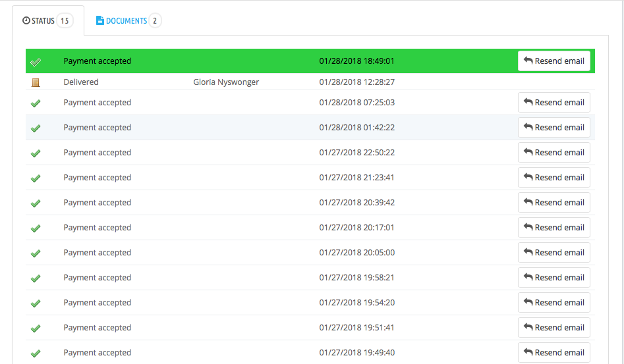This screenshot has height=364, width=624.
Task: Click the date 01/28/2018 12:28:27
Action: pyautogui.click(x=357, y=82)
